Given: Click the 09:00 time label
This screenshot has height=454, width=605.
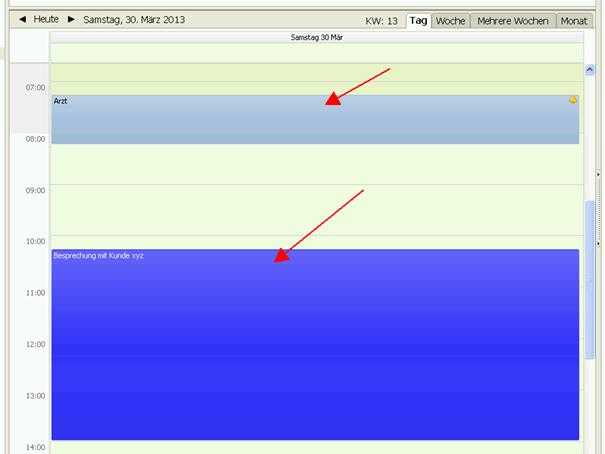Looking at the screenshot, I should point(35,191).
